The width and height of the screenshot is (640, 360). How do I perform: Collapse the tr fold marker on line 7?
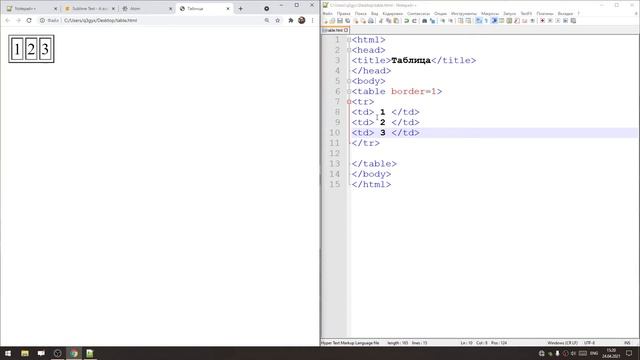pyautogui.click(x=349, y=102)
